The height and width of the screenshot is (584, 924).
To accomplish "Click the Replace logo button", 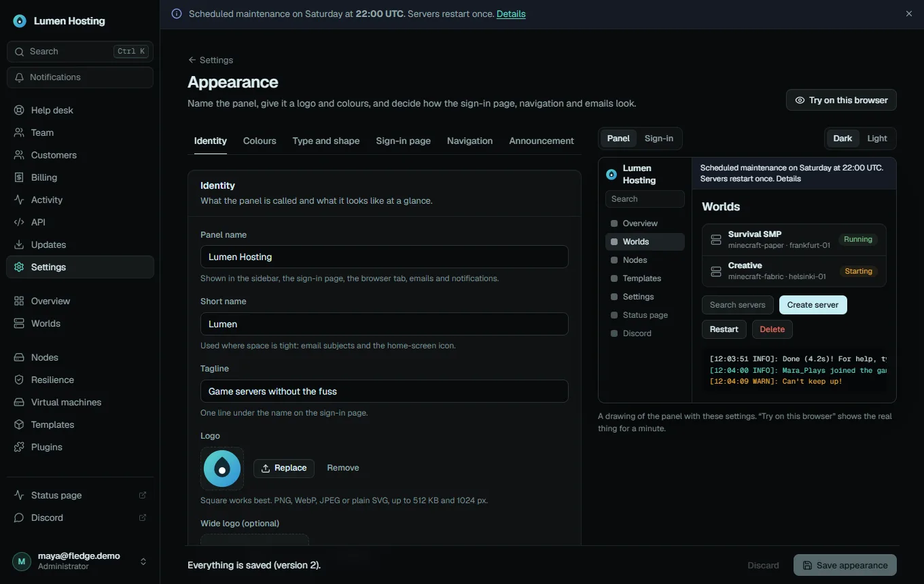I will pos(284,468).
